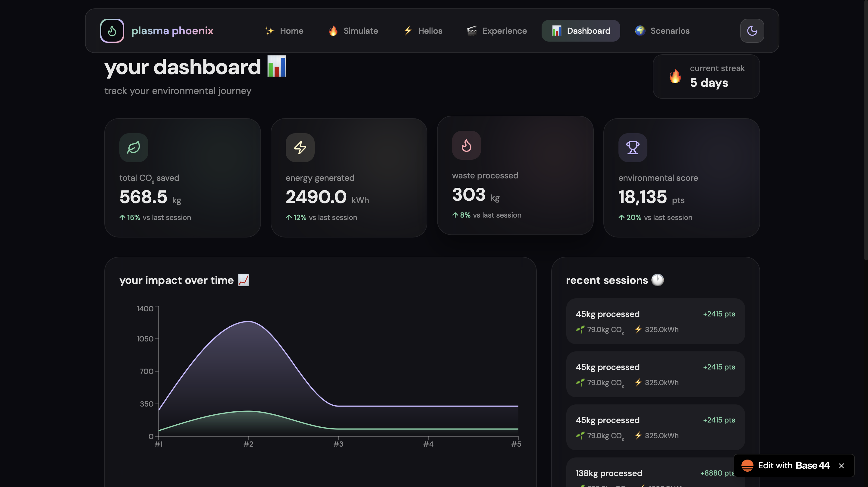Click the page vertical scrollbar

tap(866, 130)
